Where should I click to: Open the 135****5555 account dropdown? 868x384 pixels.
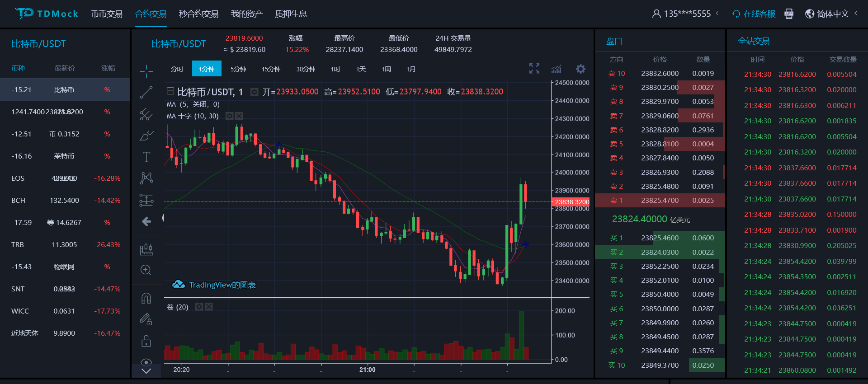pyautogui.click(x=686, y=14)
